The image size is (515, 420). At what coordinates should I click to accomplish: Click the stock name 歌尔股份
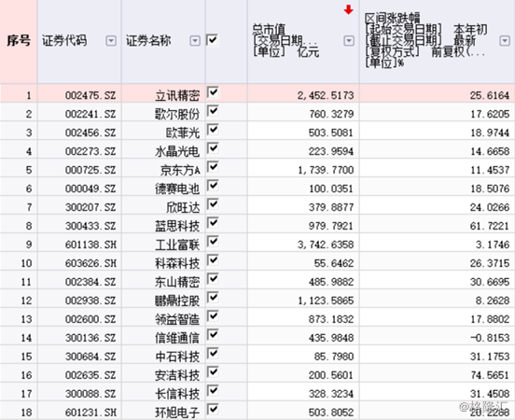click(x=177, y=115)
